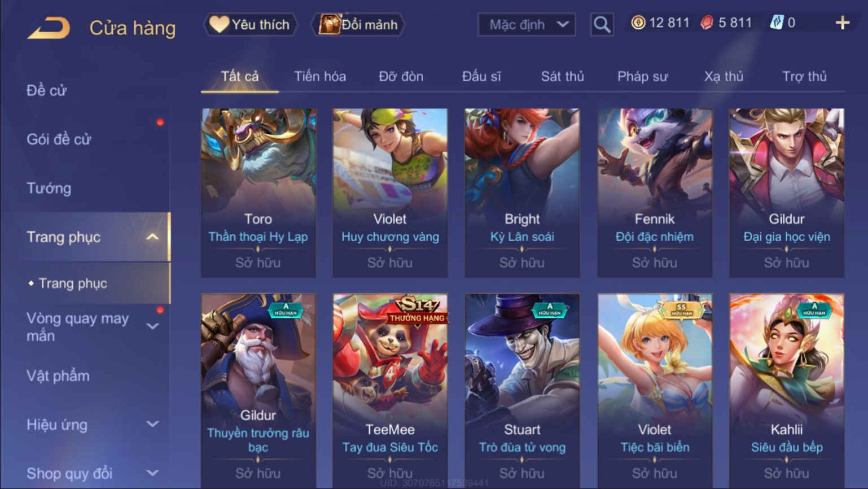Screen dimensions: 868x489
Task: Expand Vòng quay may mắn section
Action: click(152, 326)
